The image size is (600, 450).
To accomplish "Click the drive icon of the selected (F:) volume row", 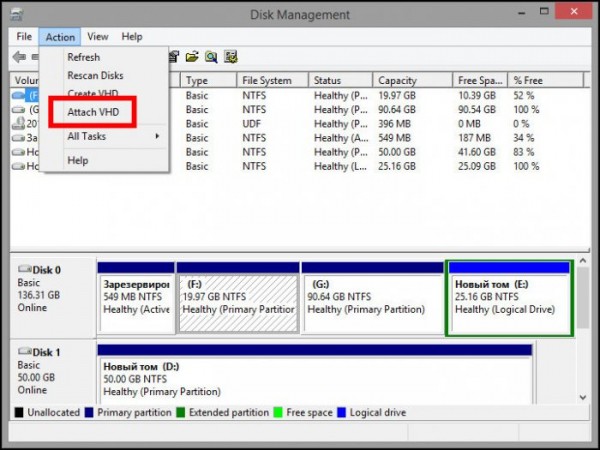I will [x=18, y=95].
